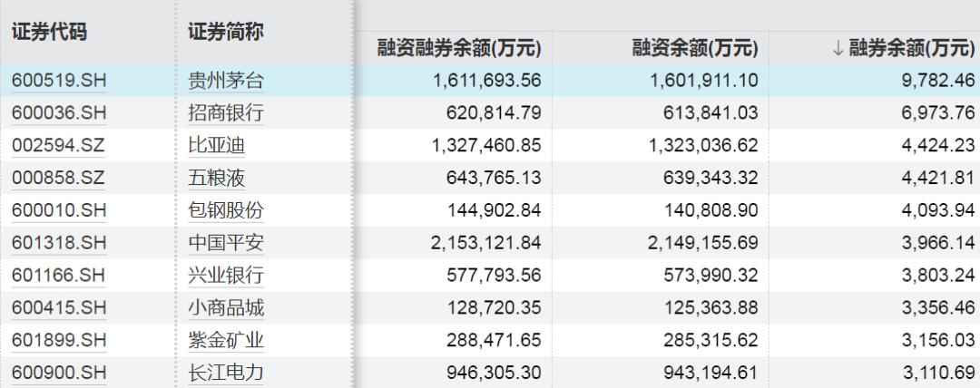This screenshot has width=980, height=388.
Task: Open stock code 600519.SH
Action: pos(59,81)
